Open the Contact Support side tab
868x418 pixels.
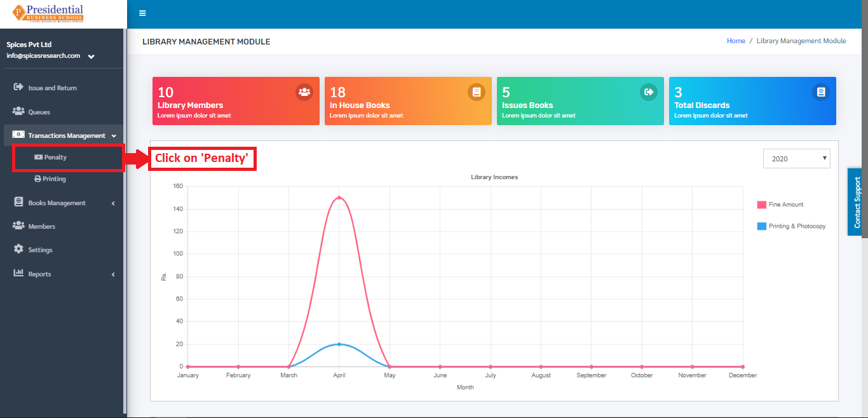857,202
